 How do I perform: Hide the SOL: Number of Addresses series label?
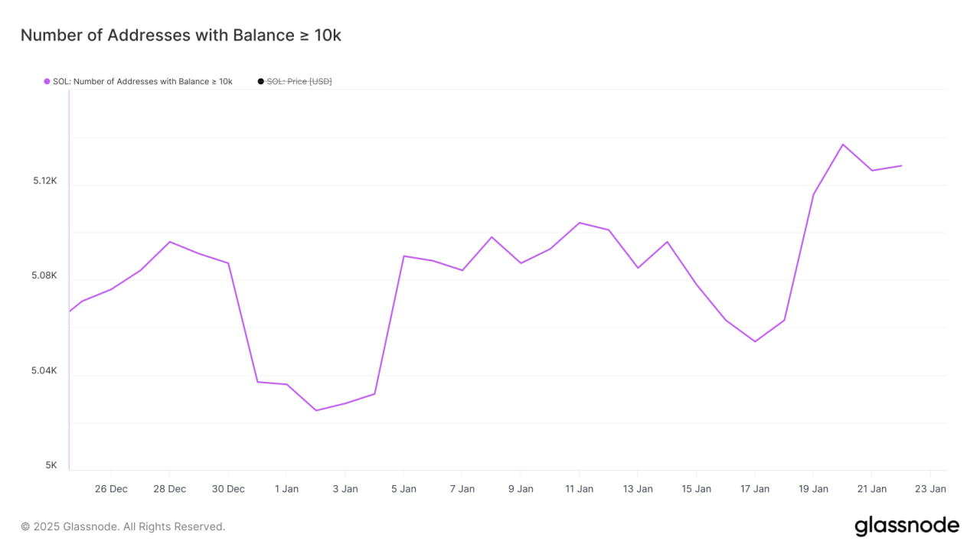click(142, 81)
